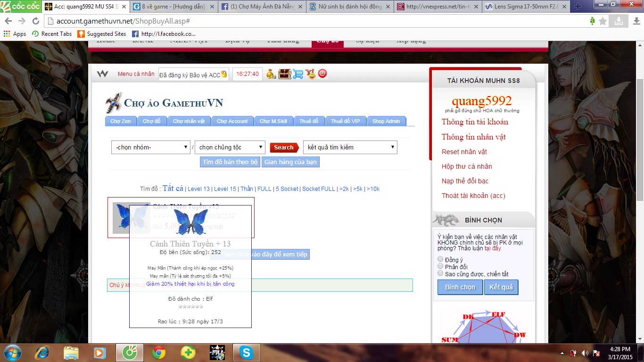Switch to the Chợ đồ tab
Image resolution: width=644 pixels, height=362 pixels.
[152, 121]
